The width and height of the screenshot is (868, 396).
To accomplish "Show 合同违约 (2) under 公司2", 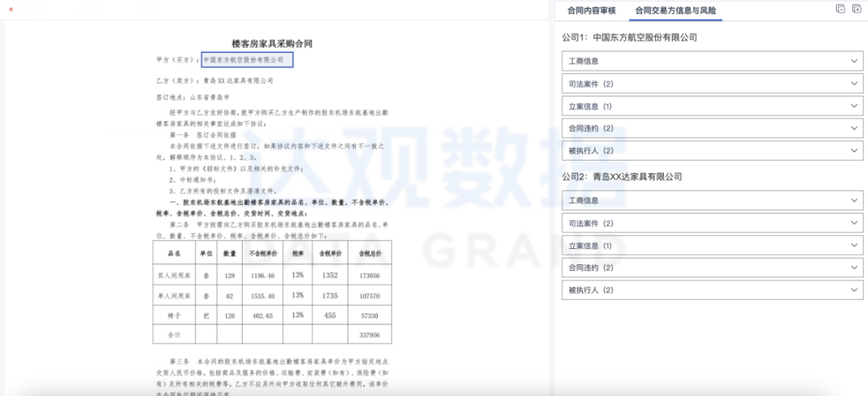I will click(712, 267).
